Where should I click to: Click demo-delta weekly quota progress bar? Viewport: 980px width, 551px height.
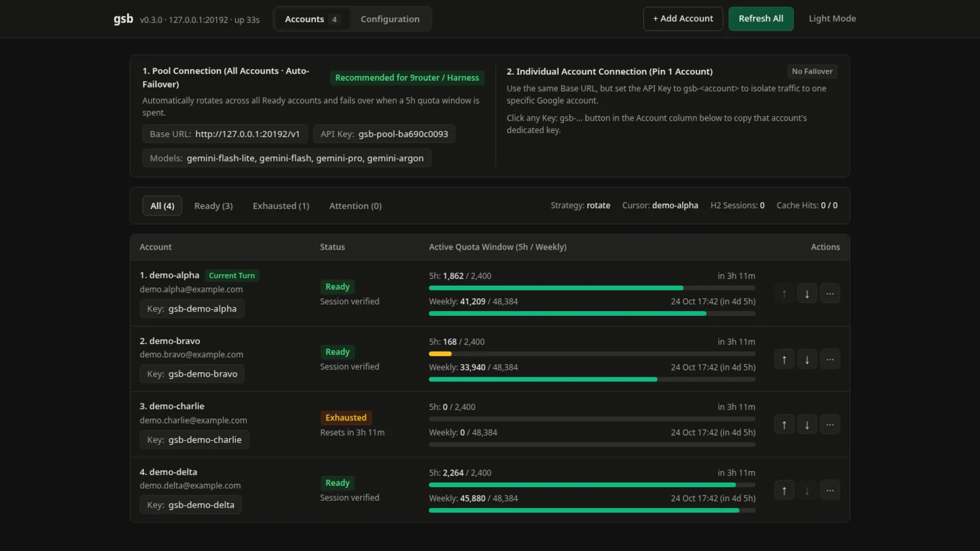click(592, 510)
